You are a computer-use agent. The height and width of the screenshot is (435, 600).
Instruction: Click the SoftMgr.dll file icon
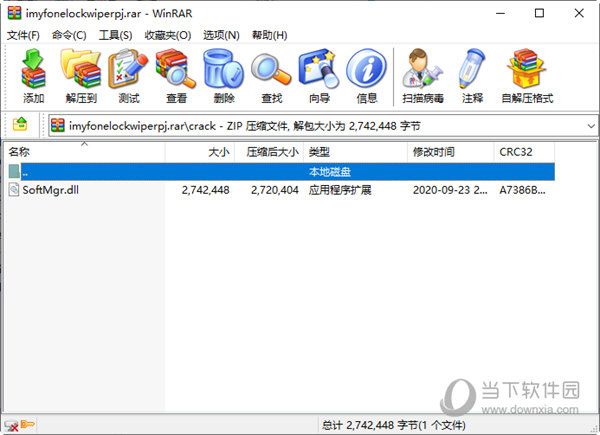point(14,189)
